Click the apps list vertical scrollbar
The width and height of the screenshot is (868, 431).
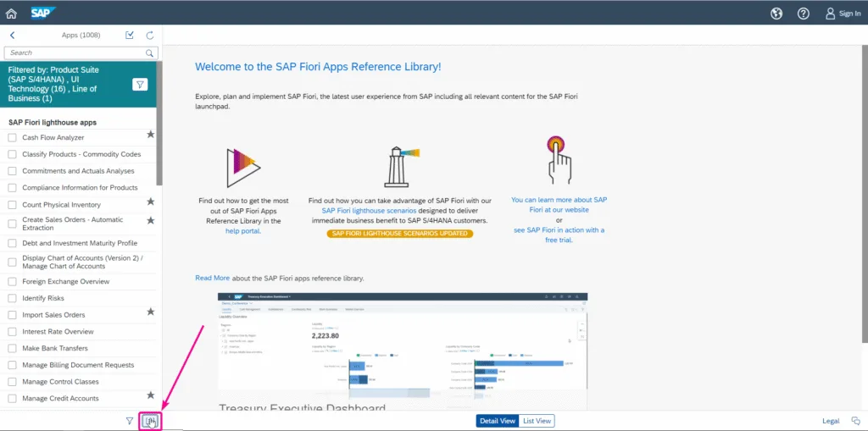click(159, 124)
